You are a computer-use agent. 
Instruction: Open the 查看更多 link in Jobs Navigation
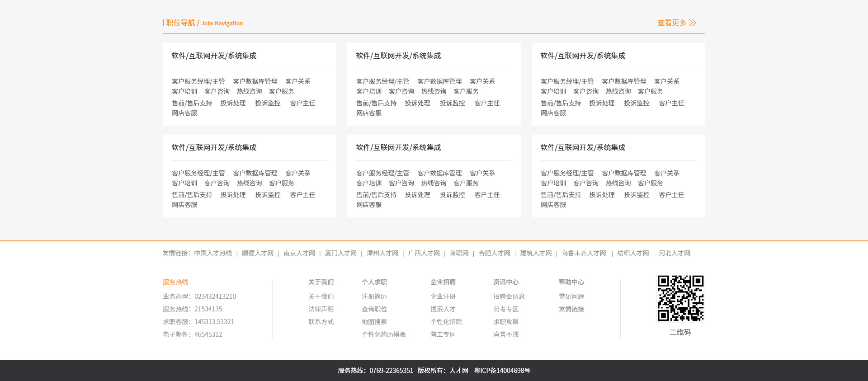pyautogui.click(x=672, y=23)
